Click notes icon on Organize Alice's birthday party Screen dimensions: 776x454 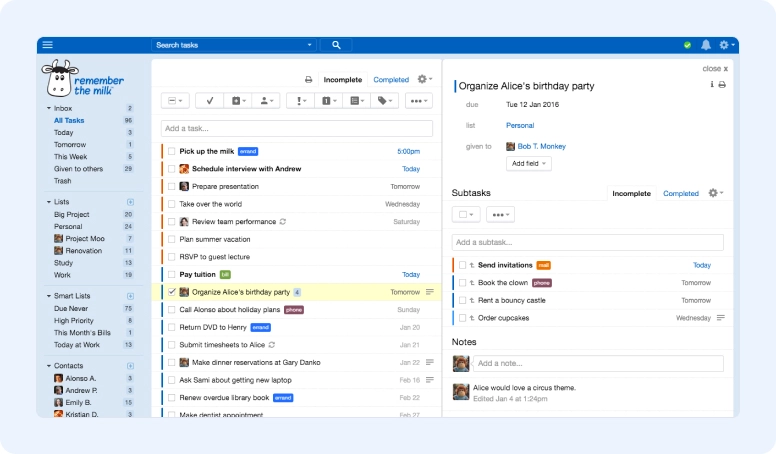pyautogui.click(x=430, y=292)
